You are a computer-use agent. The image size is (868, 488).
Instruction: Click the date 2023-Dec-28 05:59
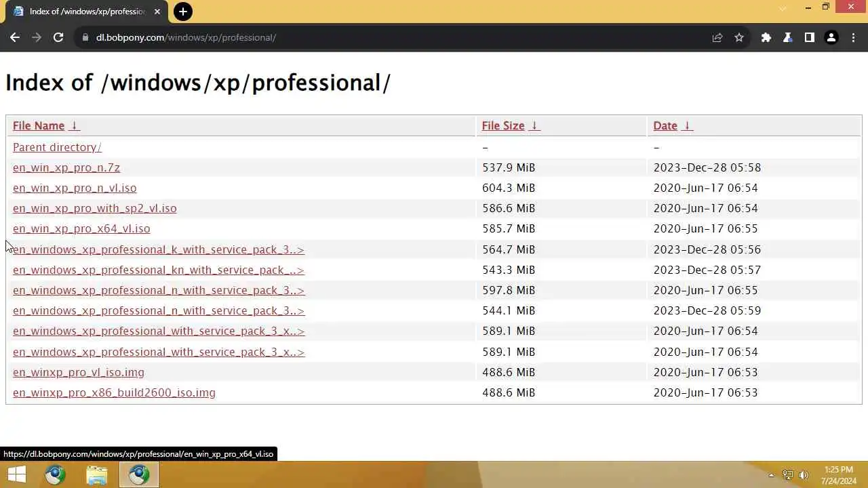click(707, 310)
